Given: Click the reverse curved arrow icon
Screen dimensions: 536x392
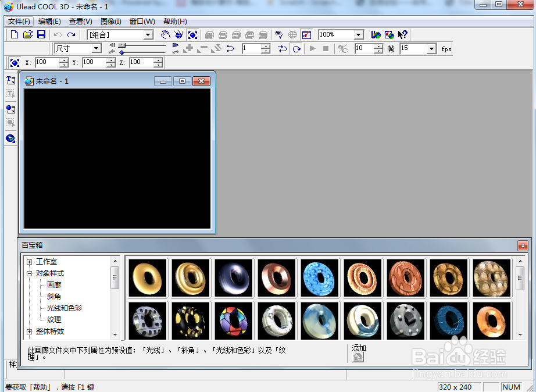Looking at the screenshot, I should tap(231, 49).
